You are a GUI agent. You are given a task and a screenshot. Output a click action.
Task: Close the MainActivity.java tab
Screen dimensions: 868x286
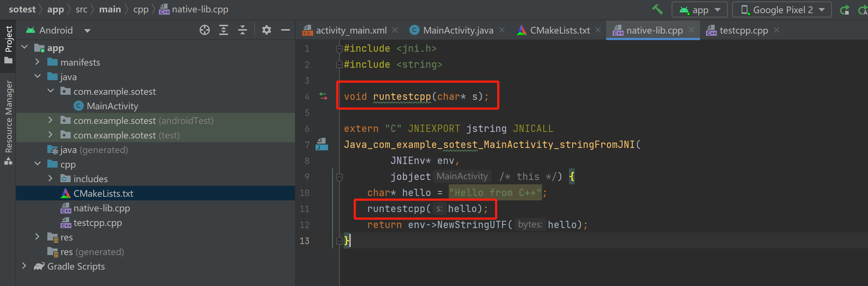[x=502, y=30]
